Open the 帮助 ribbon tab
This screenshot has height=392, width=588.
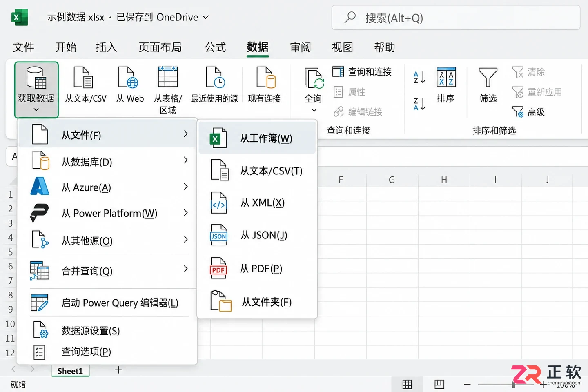coord(385,47)
